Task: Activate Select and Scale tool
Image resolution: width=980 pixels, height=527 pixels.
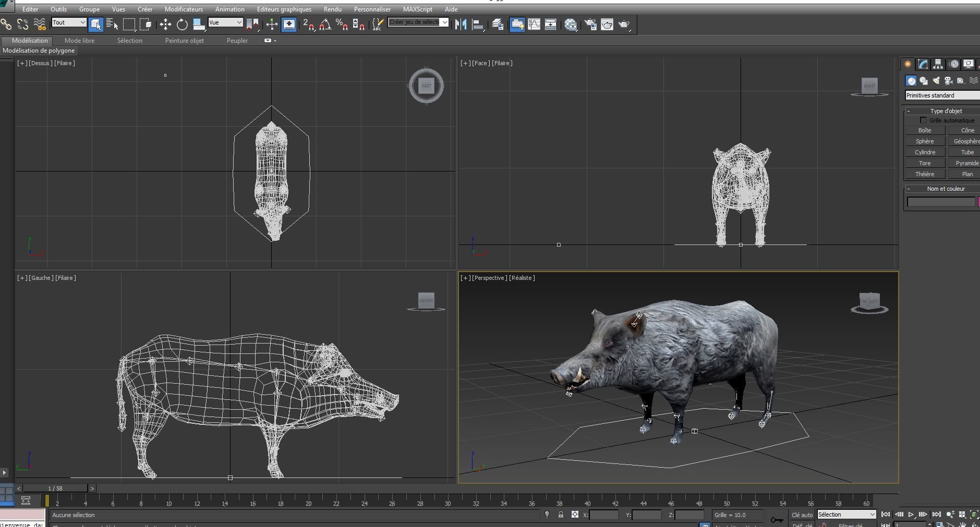Action: (x=199, y=24)
